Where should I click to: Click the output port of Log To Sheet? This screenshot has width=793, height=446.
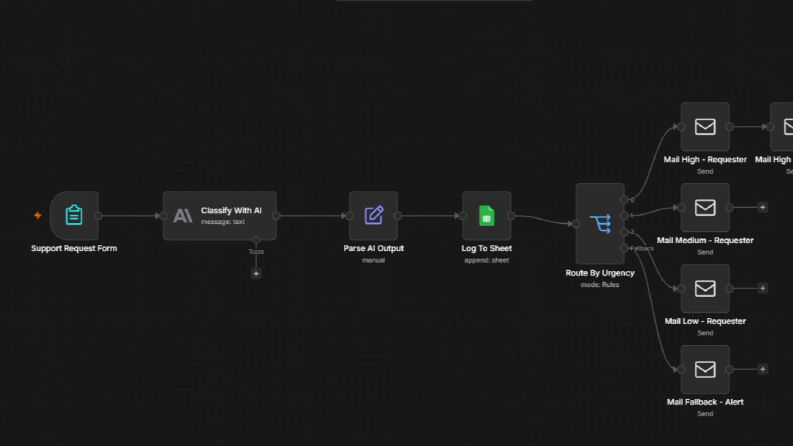(511, 215)
